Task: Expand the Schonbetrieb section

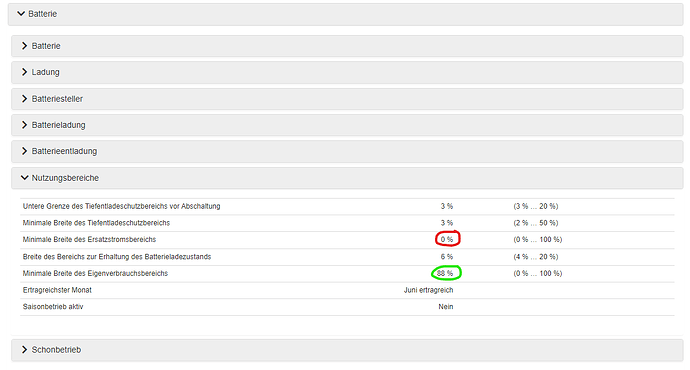Action: point(347,350)
